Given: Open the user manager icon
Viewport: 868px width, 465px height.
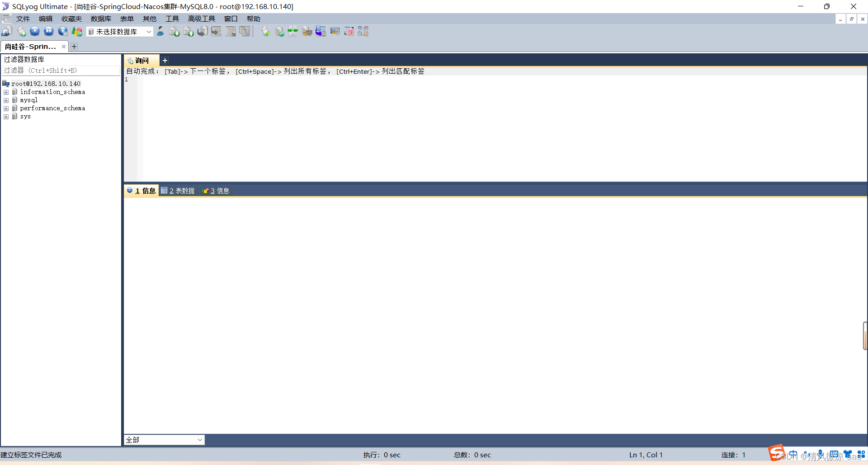Looking at the screenshot, I should pos(160,31).
